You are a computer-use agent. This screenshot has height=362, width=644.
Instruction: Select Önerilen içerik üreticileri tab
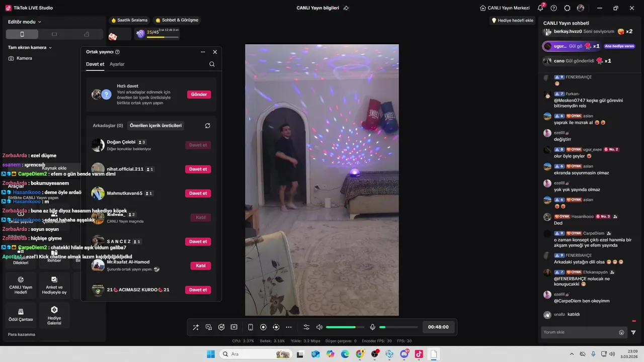(155, 126)
